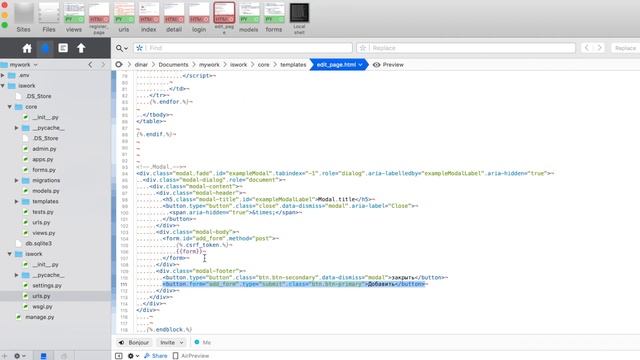Navigate forward in file sidebar
Image resolution: width=640 pixels, height=360 pixels.
click(103, 64)
